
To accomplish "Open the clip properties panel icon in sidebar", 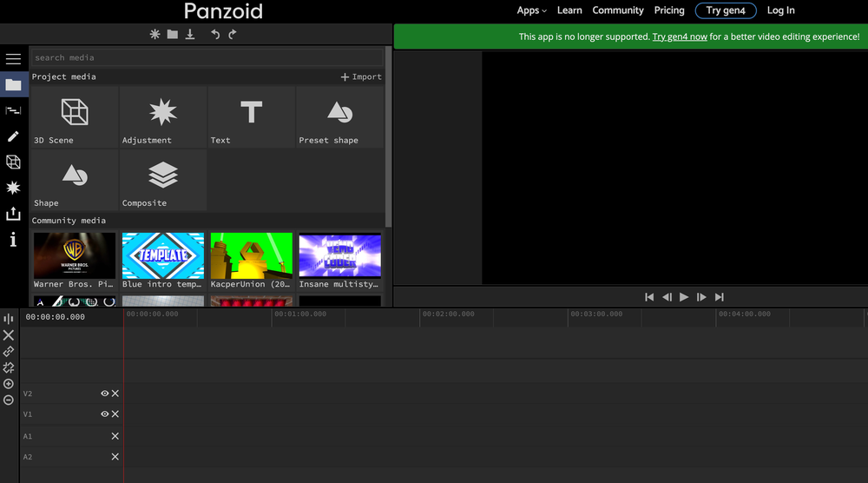I will point(13,111).
